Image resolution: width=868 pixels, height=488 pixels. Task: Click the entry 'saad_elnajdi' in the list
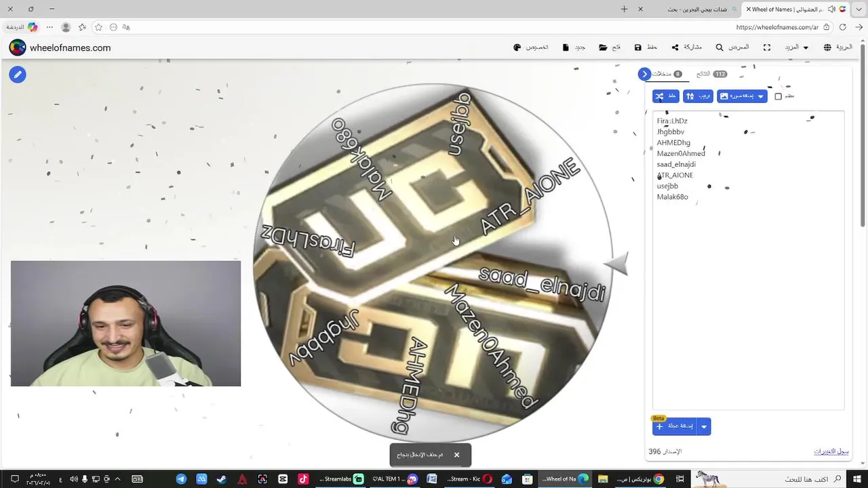[676, 165]
